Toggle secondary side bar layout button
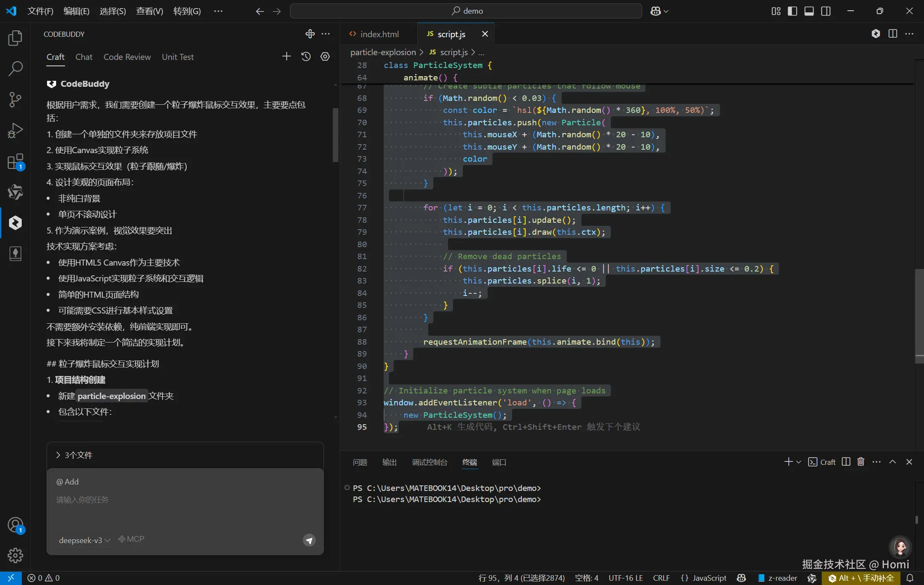924x585 pixels. click(826, 11)
